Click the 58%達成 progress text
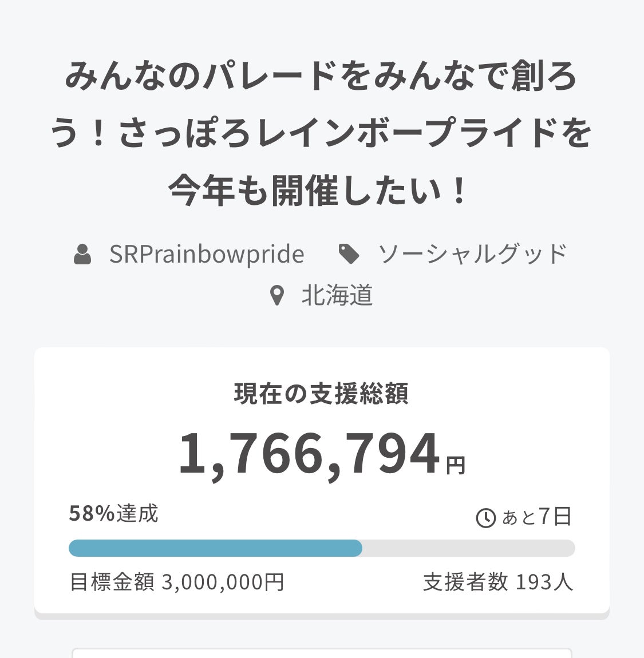The height and width of the screenshot is (658, 644). pyautogui.click(x=113, y=514)
